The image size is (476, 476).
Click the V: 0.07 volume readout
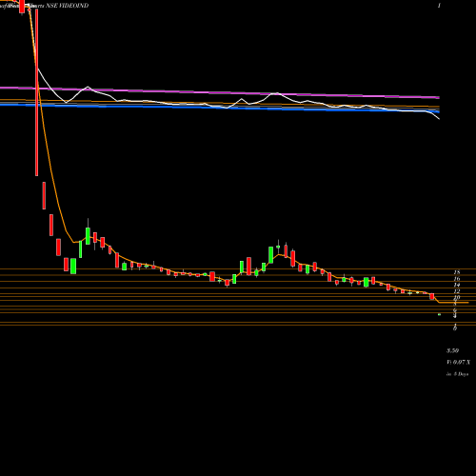pyautogui.click(x=459, y=363)
